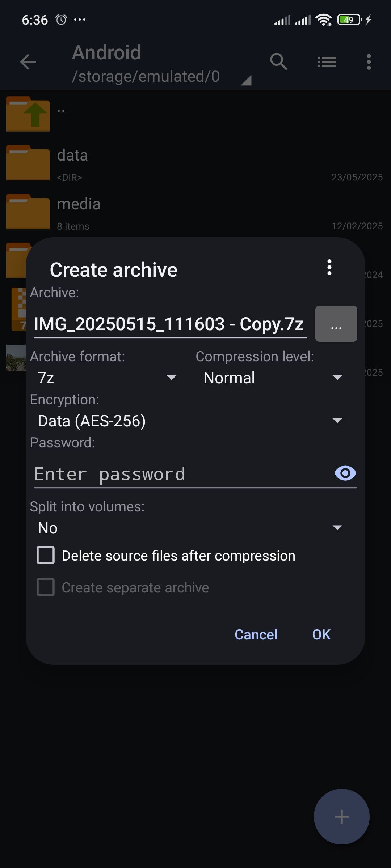Open Create archive dialog options menu
The image size is (391, 868).
(329, 267)
